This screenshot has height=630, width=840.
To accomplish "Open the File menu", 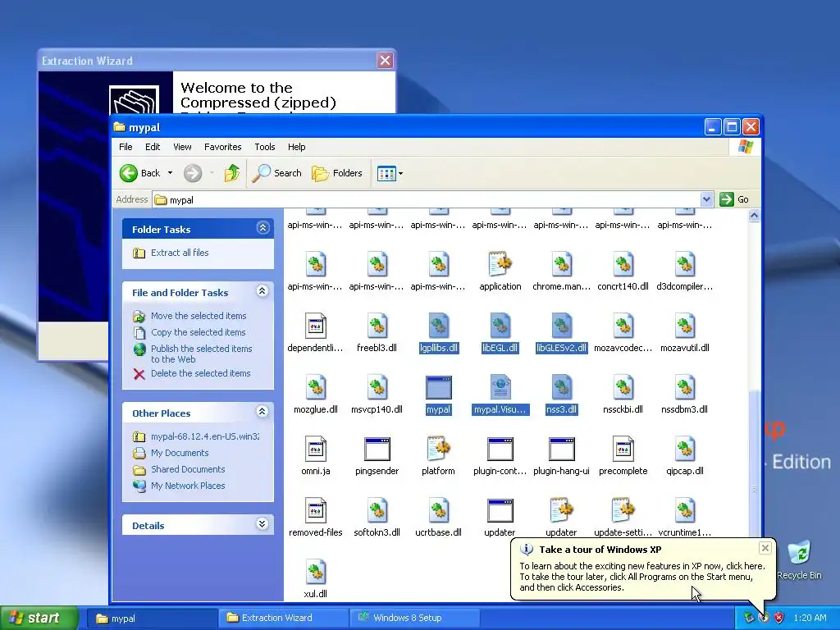I will (126, 147).
